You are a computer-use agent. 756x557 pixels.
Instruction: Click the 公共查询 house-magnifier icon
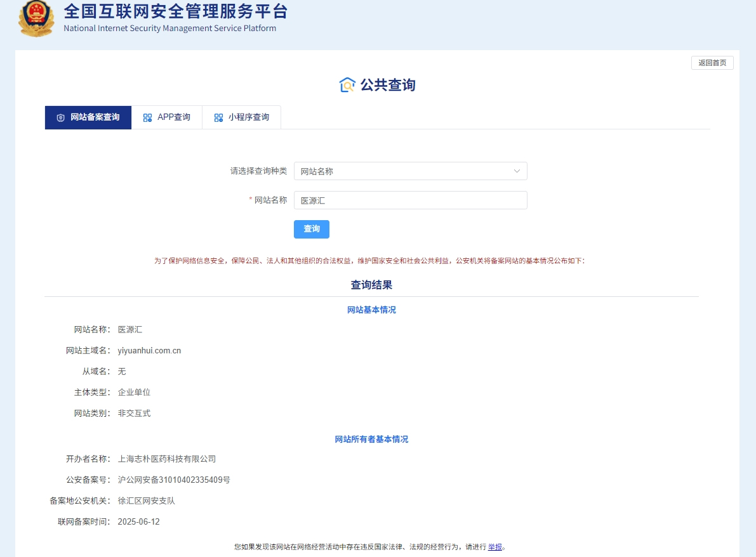tap(347, 85)
